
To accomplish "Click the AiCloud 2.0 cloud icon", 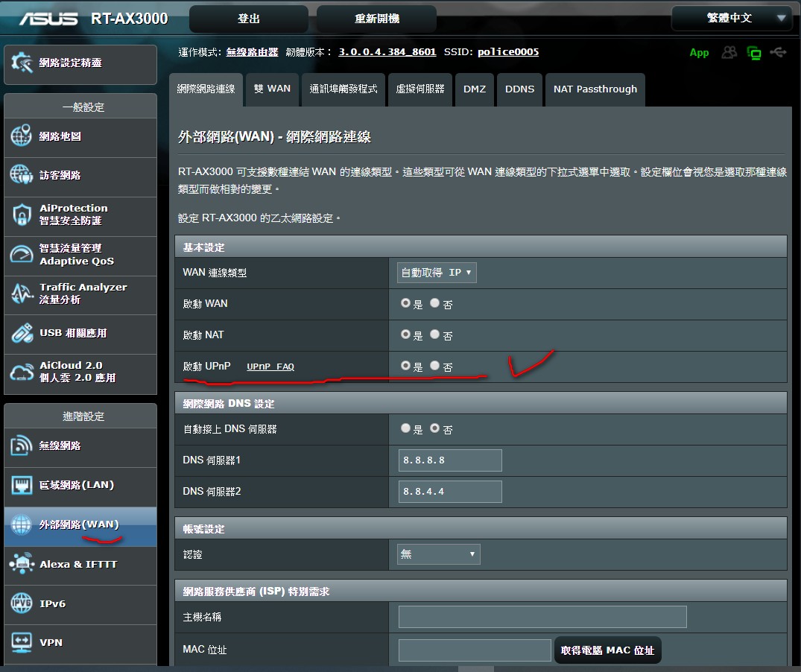I will coord(22,372).
